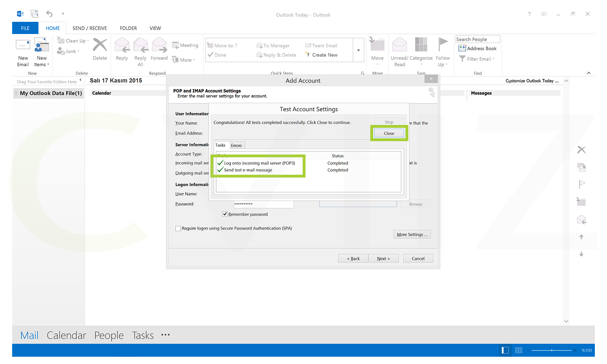Select Reply & Delete quick step
Image resolution: width=607 pixels, height=364 pixels.
click(x=276, y=55)
